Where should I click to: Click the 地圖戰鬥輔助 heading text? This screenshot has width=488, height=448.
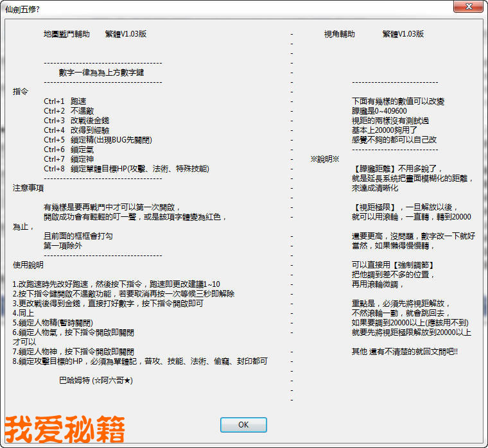tap(67, 34)
